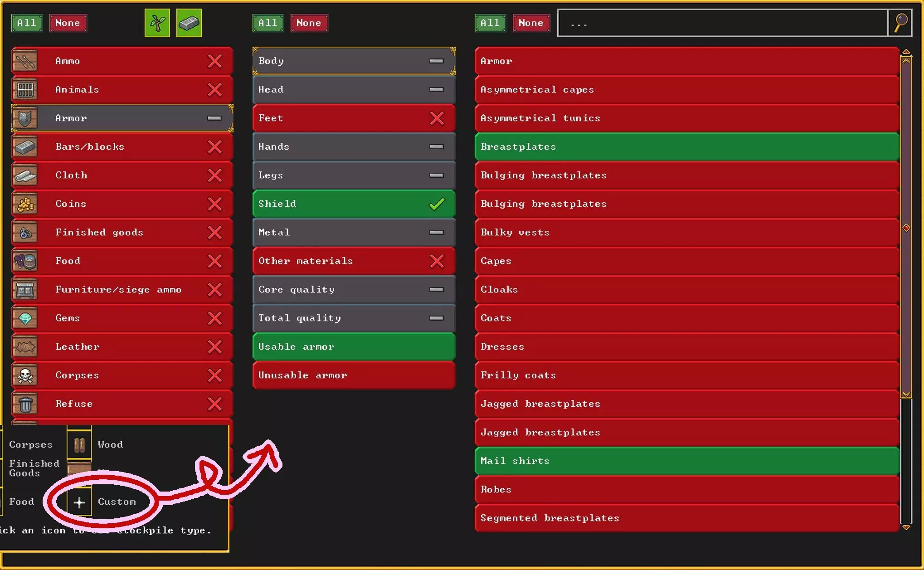Click the Corpses skull icon

point(25,375)
